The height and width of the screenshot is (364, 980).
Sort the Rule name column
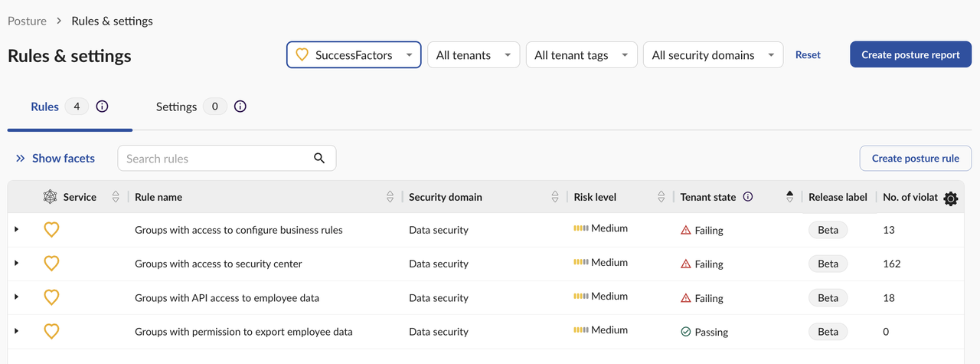(x=390, y=197)
